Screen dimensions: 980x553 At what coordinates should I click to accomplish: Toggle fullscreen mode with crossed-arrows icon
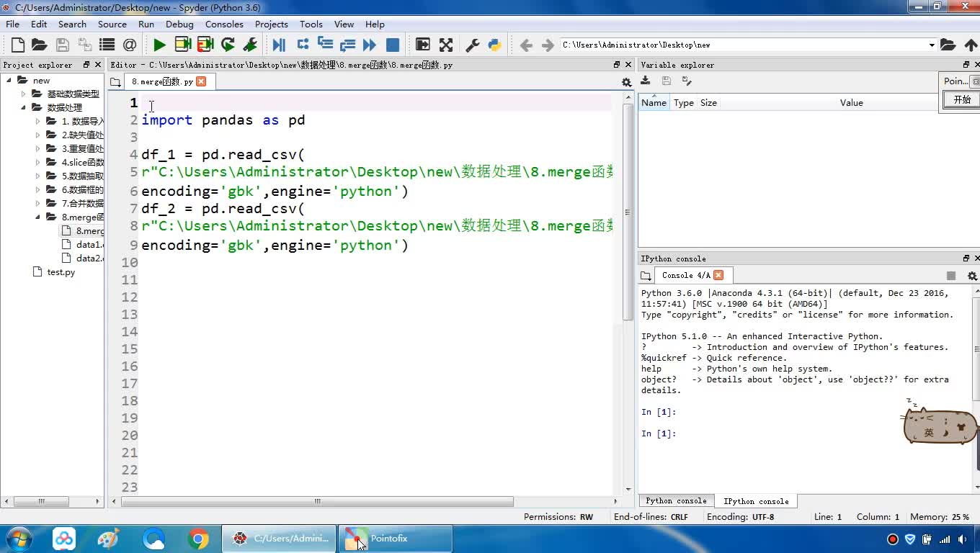pos(446,45)
